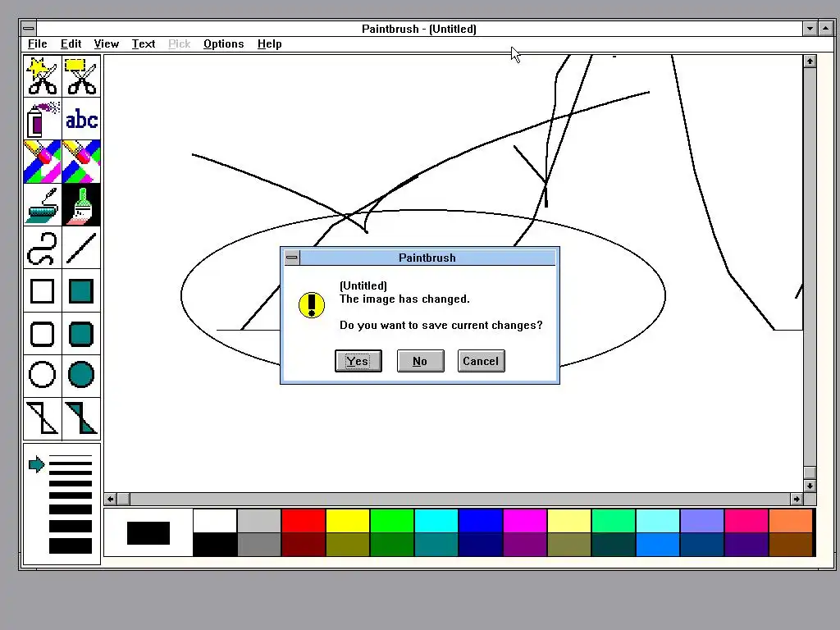Open the Paintbrush dialog control-menu box
The width and height of the screenshot is (840, 630).
[x=291, y=258]
